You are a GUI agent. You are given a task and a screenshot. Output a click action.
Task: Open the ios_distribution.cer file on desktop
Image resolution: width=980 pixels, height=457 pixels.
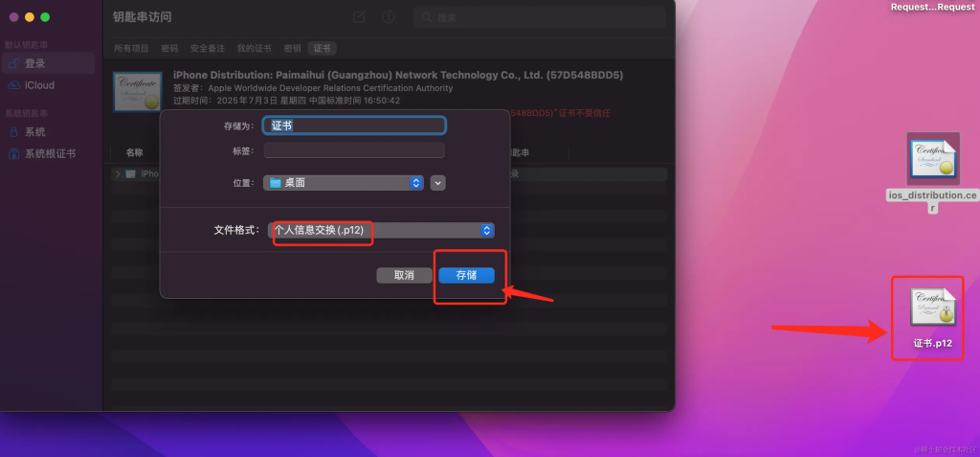pos(932,159)
